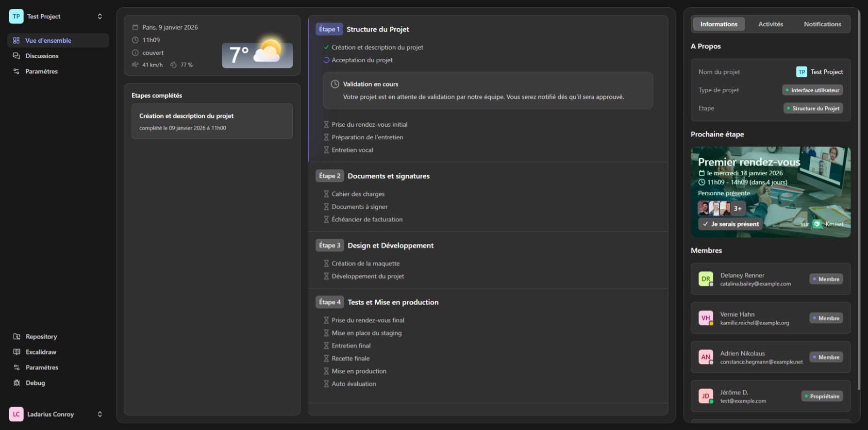Click the Validation en cours clock icon
The image size is (868, 430).
click(335, 84)
